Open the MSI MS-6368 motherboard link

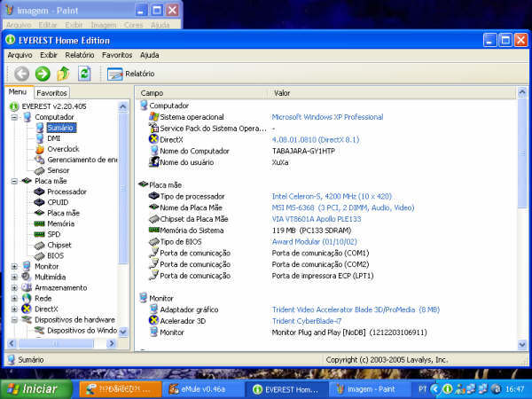[x=343, y=207]
